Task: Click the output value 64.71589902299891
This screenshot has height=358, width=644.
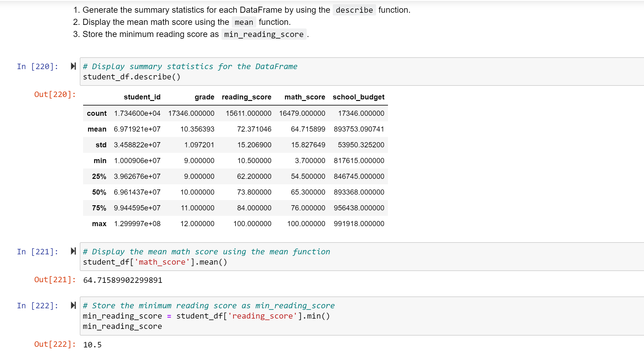Action: pyautogui.click(x=123, y=280)
